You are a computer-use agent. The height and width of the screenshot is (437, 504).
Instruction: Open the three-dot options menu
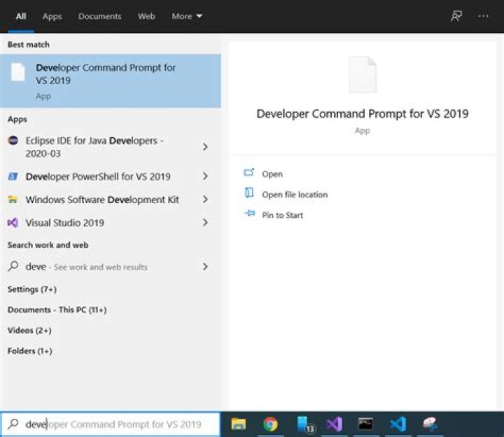(x=483, y=16)
